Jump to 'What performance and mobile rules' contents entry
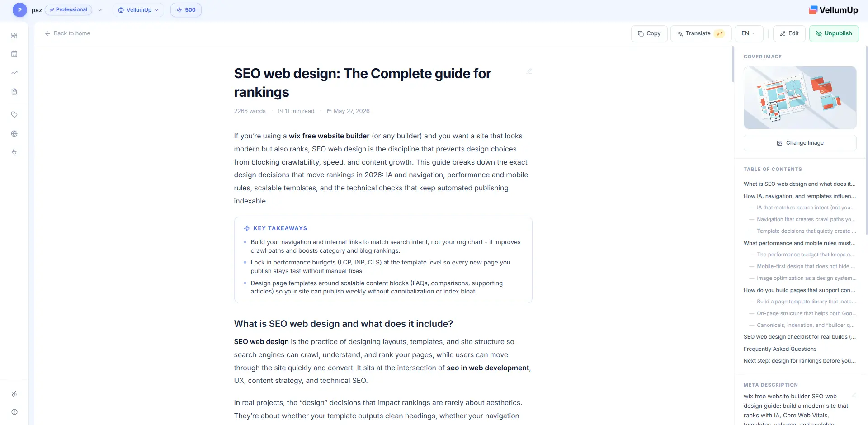This screenshot has height=425, width=868. pos(800,243)
